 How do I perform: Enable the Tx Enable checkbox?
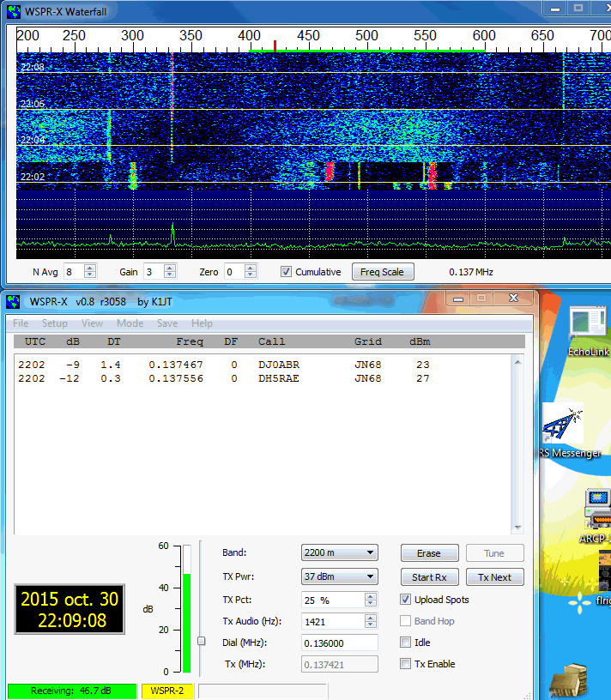pyautogui.click(x=405, y=664)
